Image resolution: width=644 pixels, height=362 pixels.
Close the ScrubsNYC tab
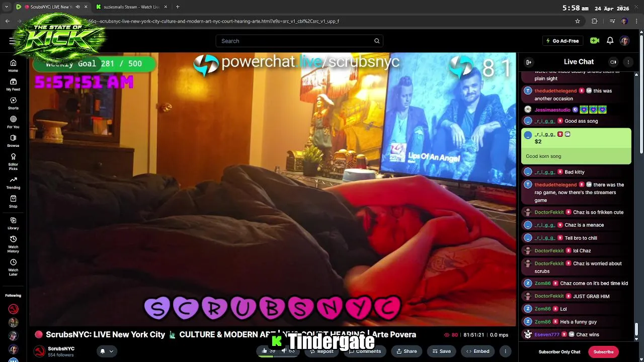coord(86,7)
